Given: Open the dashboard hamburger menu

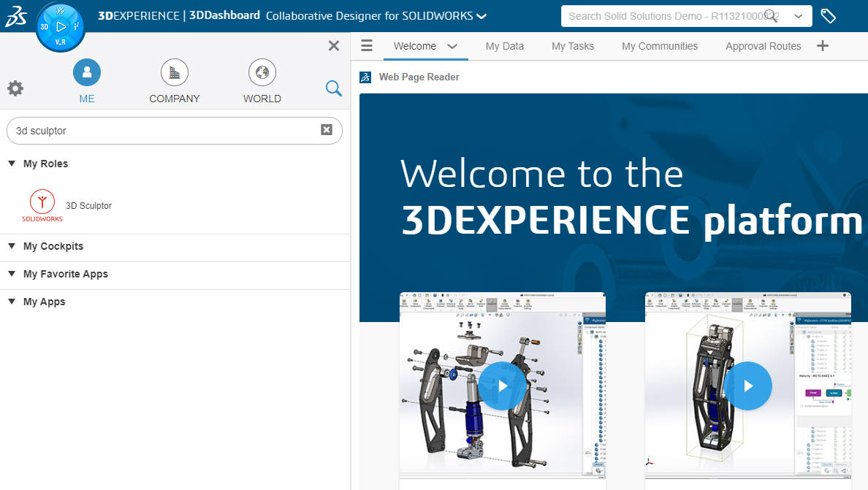Looking at the screenshot, I should point(366,45).
